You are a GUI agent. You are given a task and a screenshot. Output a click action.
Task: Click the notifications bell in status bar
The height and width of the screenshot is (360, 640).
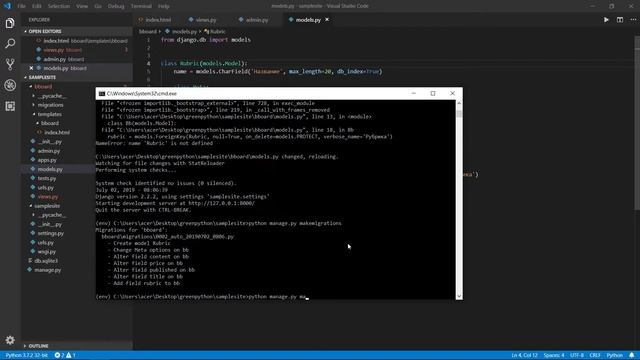[631, 355]
